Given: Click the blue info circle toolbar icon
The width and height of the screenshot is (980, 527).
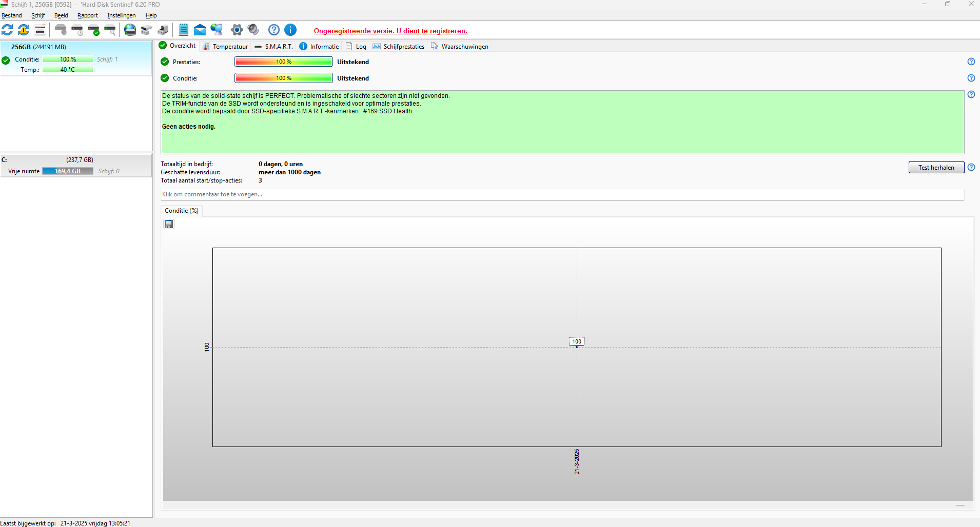Looking at the screenshot, I should (x=290, y=30).
